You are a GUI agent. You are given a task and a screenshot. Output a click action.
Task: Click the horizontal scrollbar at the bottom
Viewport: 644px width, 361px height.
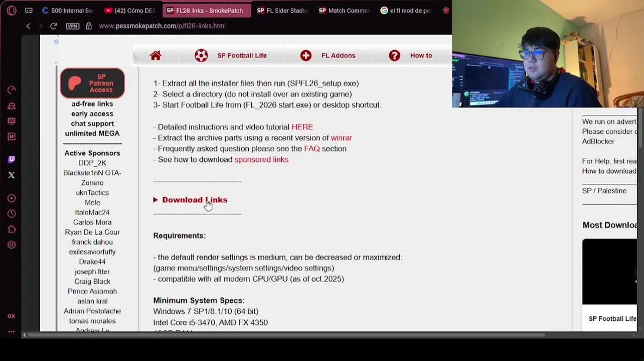click(x=286, y=335)
